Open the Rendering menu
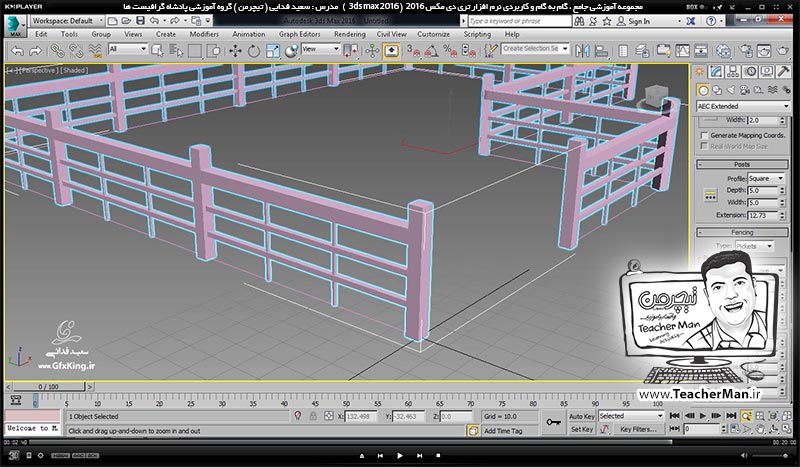This screenshot has width=800, height=467. click(349, 34)
